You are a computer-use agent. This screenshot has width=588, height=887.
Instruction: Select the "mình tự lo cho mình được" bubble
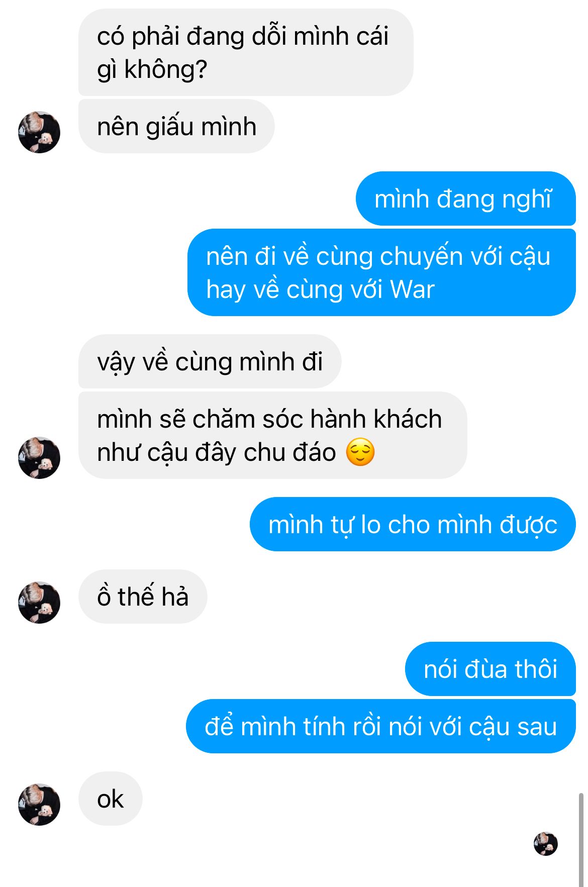(x=413, y=524)
